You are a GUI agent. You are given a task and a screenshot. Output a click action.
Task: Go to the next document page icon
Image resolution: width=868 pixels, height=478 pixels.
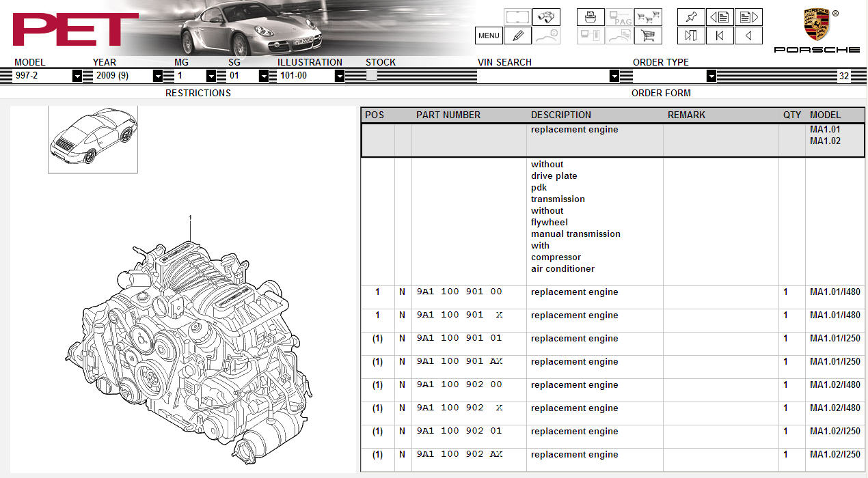point(748,17)
